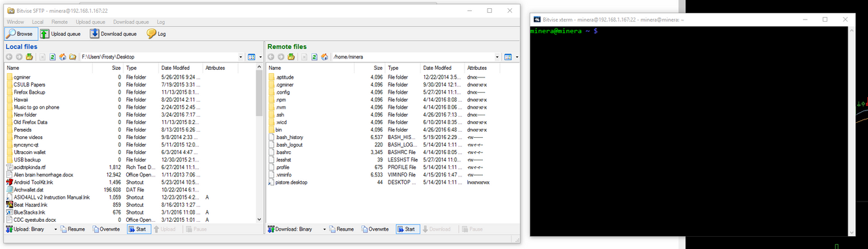
Task: Go back in Local files pane
Action: point(9,57)
